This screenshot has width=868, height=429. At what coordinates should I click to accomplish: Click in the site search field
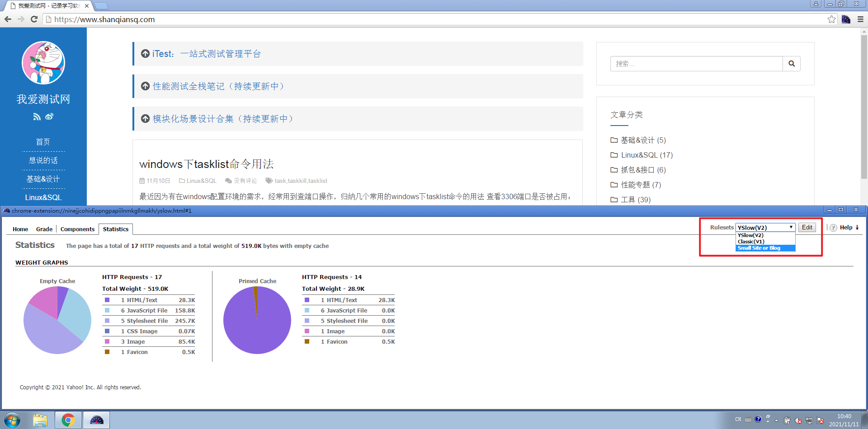click(696, 64)
